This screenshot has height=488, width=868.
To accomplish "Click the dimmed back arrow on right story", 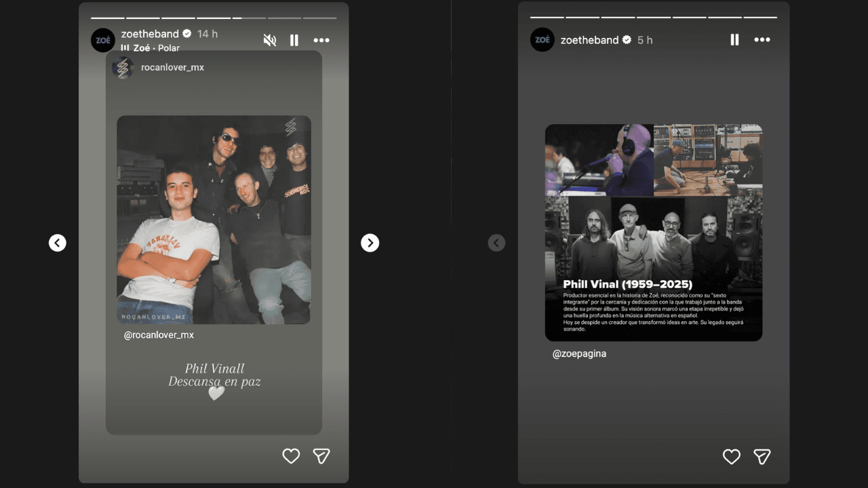I will (x=496, y=243).
